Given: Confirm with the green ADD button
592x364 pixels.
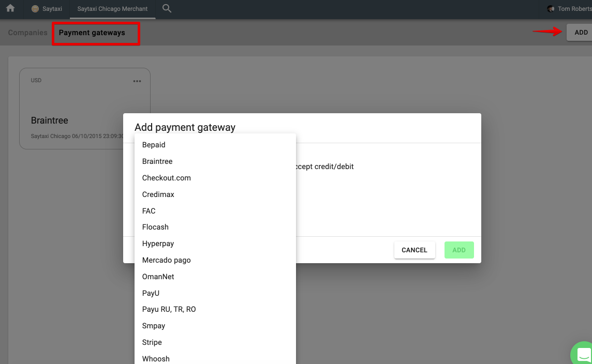Looking at the screenshot, I should coord(459,250).
